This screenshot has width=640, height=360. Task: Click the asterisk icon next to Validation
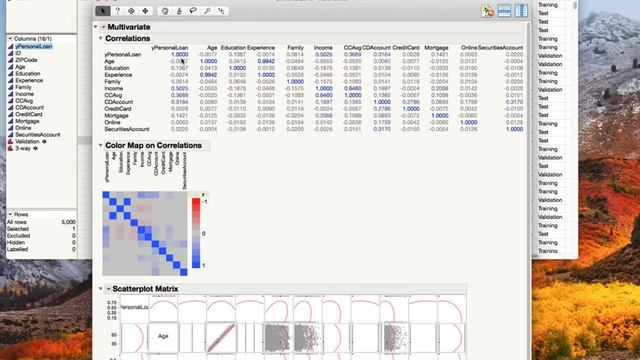click(x=44, y=141)
